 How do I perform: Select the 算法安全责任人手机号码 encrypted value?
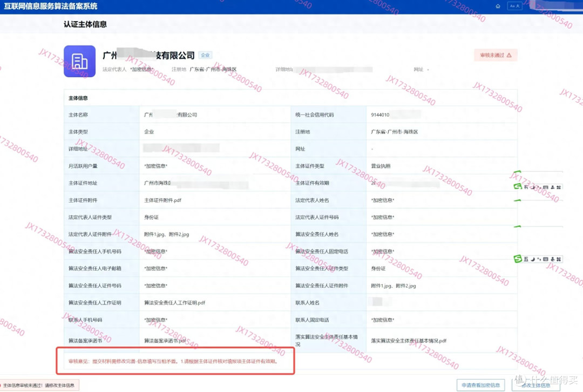pyautogui.click(x=156, y=252)
